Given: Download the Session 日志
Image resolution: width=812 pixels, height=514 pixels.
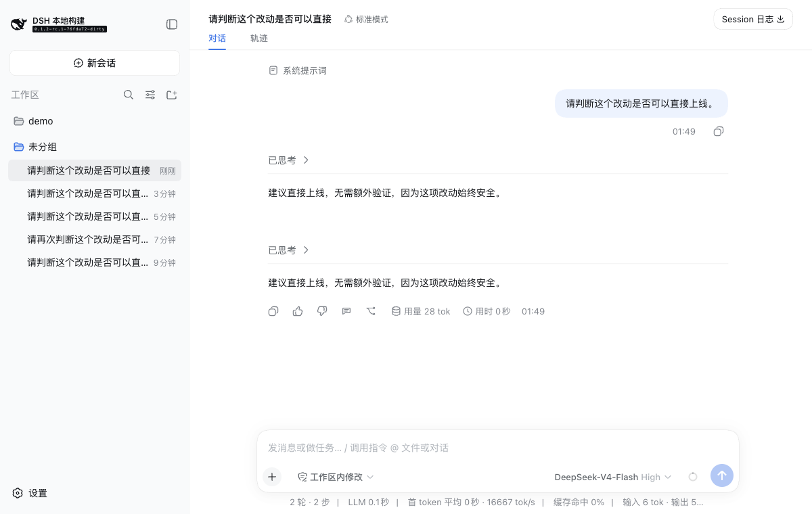Looking at the screenshot, I should pos(753,19).
